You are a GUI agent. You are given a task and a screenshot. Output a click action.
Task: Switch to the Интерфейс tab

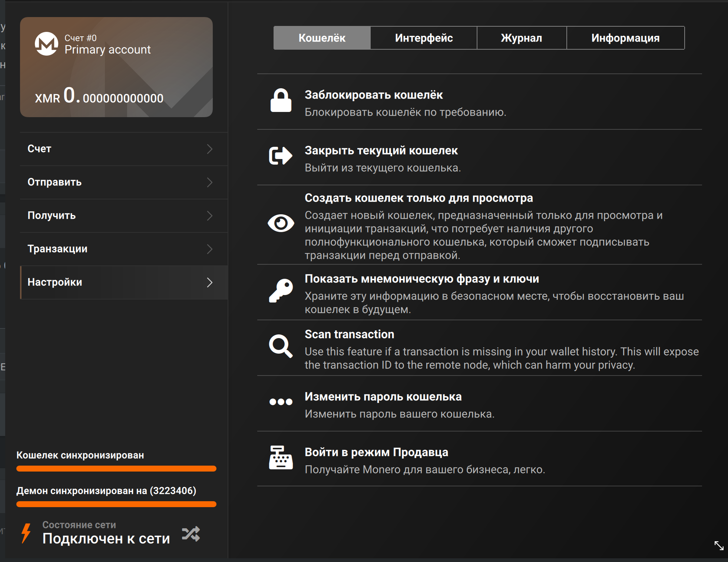point(424,38)
